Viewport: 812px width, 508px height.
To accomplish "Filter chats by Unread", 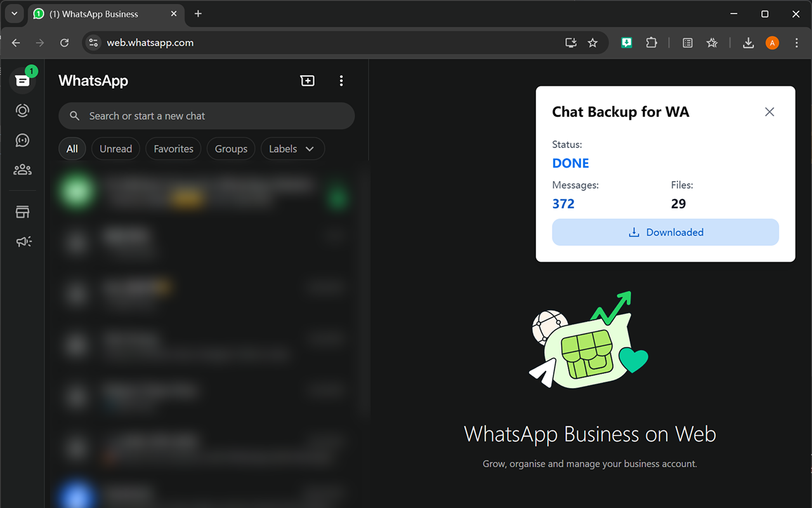I will pos(115,148).
